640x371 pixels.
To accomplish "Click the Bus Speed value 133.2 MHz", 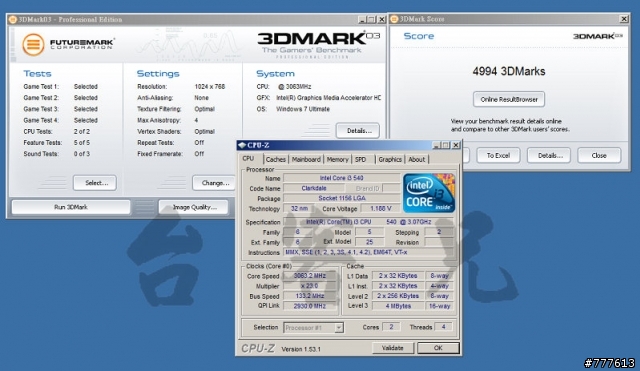I will tap(310, 296).
